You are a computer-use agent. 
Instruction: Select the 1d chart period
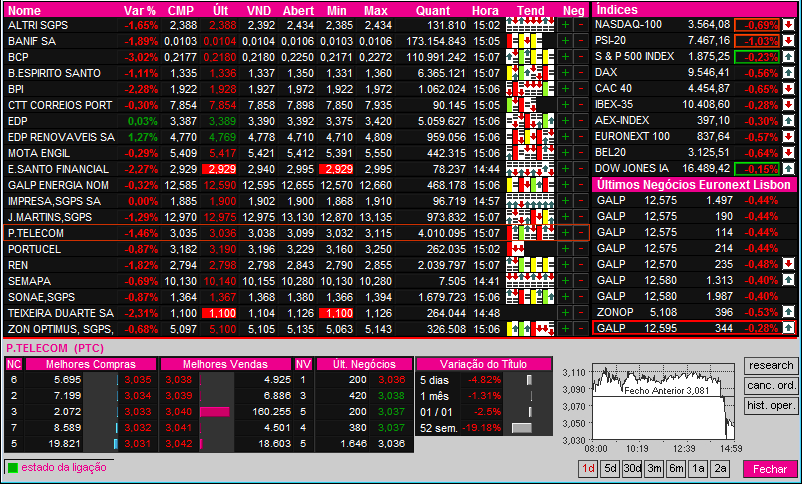coord(588,469)
